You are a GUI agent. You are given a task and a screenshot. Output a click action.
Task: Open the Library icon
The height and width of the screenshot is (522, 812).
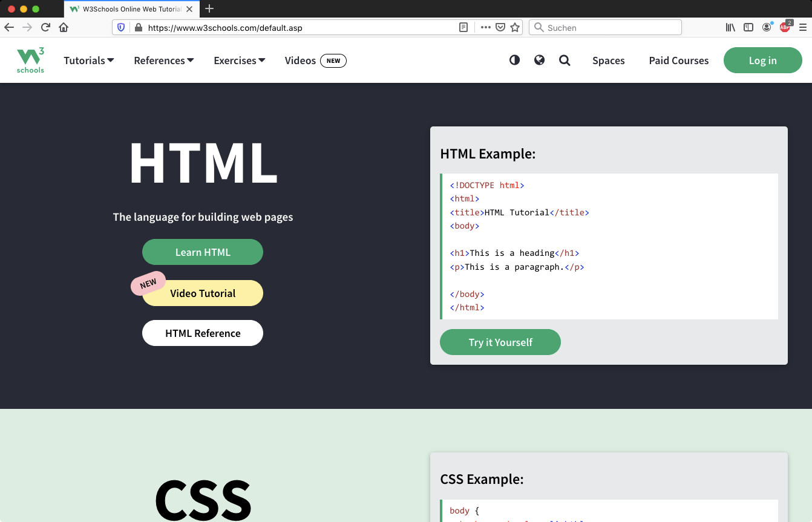(x=730, y=27)
